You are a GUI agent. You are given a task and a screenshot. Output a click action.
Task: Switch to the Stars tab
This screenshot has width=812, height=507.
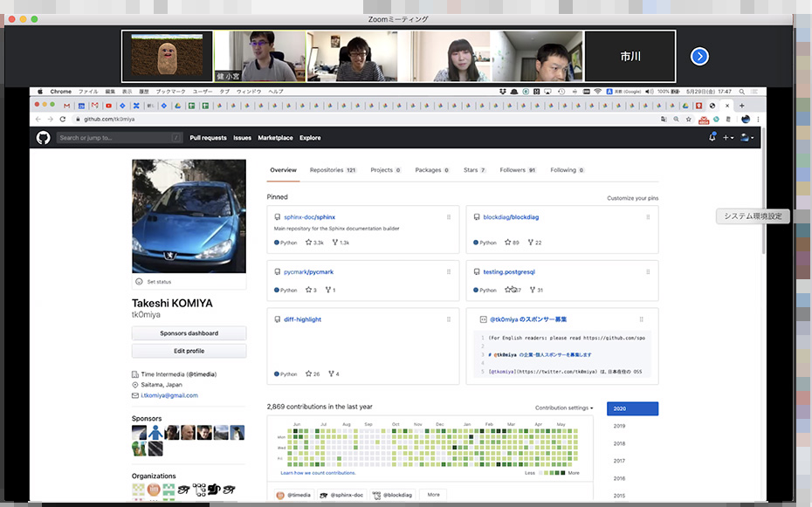point(474,169)
